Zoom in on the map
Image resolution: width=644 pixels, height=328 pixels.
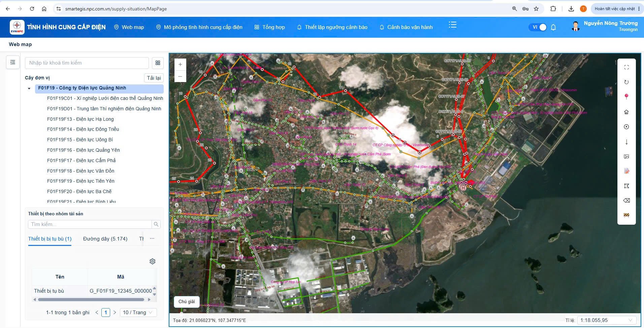(180, 64)
